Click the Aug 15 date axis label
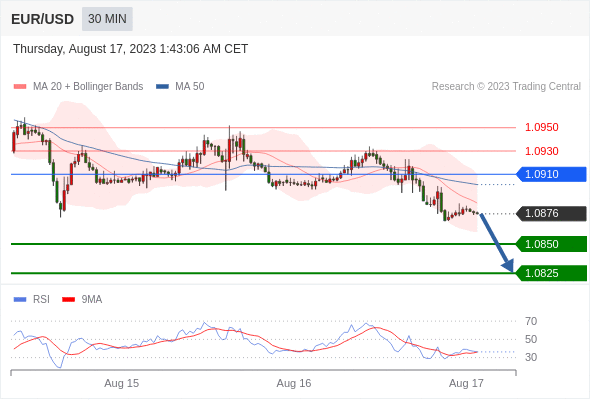The width and height of the screenshot is (590, 400). click(122, 383)
